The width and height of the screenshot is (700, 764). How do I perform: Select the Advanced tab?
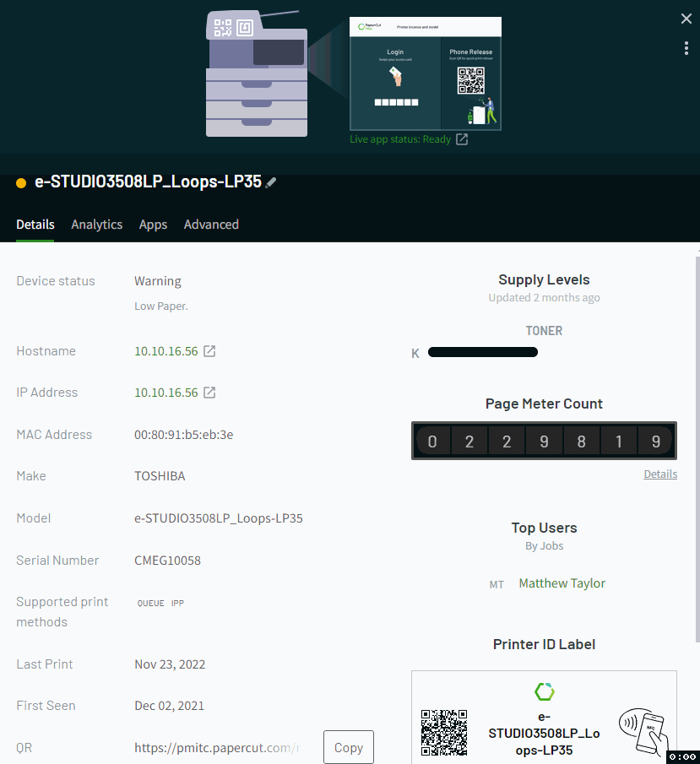(211, 225)
